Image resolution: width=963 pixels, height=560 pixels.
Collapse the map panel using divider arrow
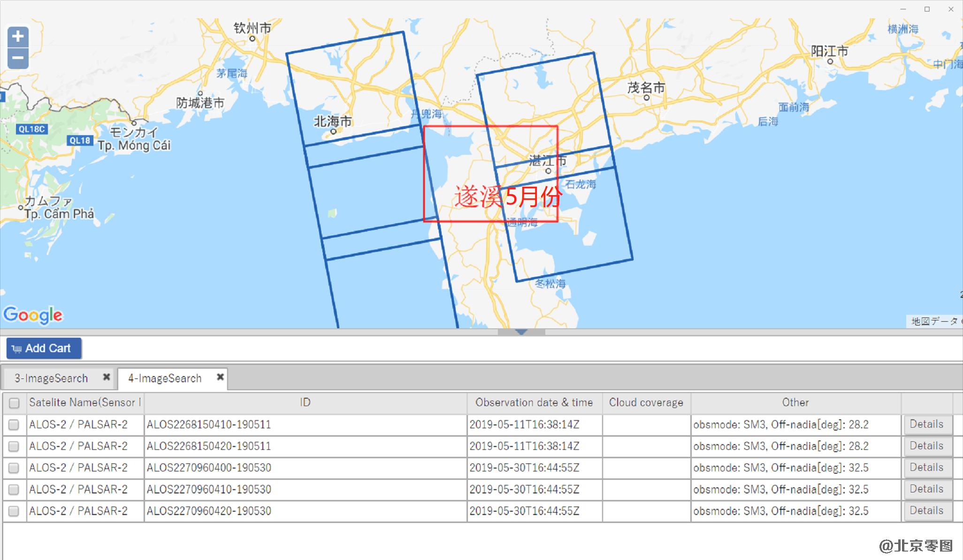[x=521, y=332]
